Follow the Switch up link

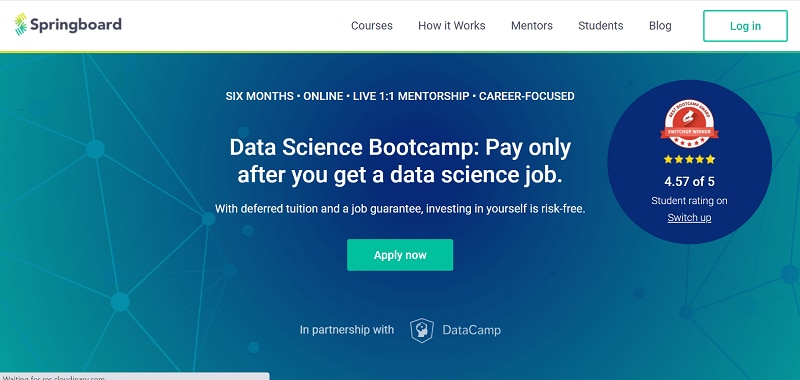point(689,218)
